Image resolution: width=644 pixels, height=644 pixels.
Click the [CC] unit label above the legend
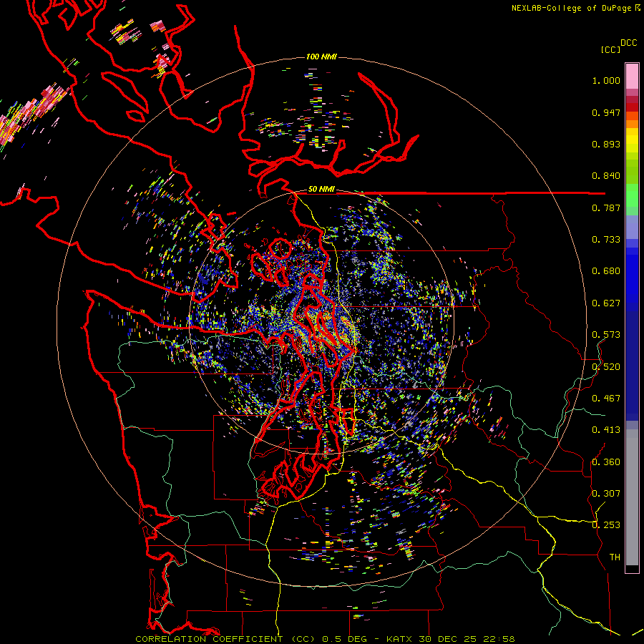coord(610,49)
